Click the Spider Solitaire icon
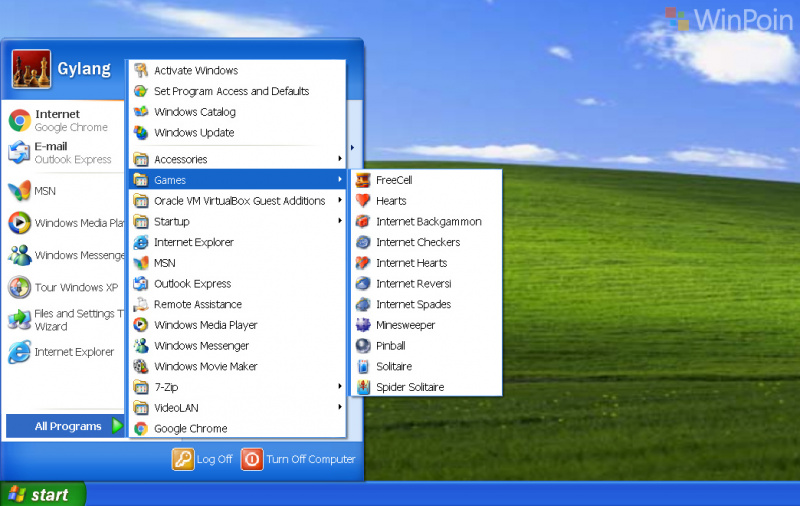Image resolution: width=800 pixels, height=506 pixels. click(363, 387)
